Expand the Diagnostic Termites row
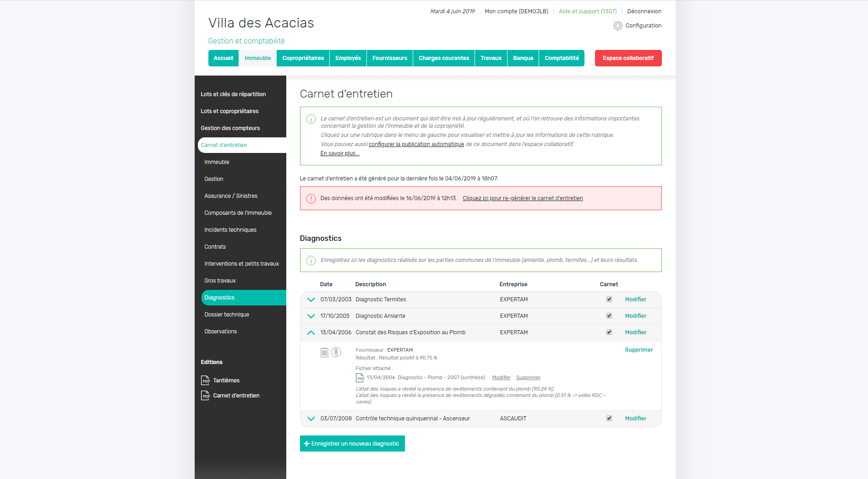This screenshot has height=479, width=868. coord(311,299)
